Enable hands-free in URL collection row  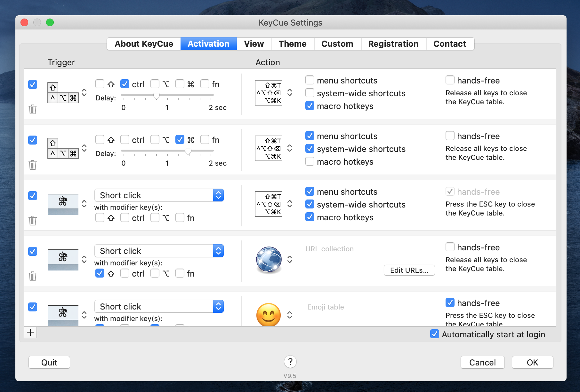click(x=450, y=247)
